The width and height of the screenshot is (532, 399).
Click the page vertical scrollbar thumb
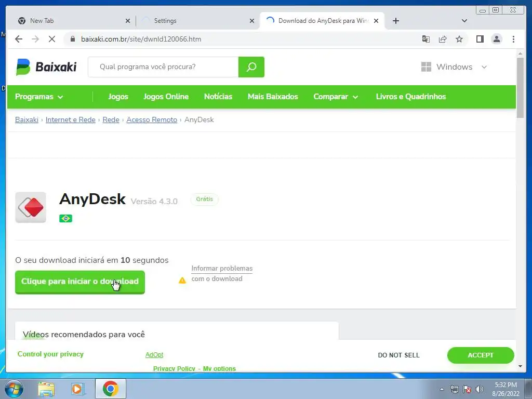[520, 88]
